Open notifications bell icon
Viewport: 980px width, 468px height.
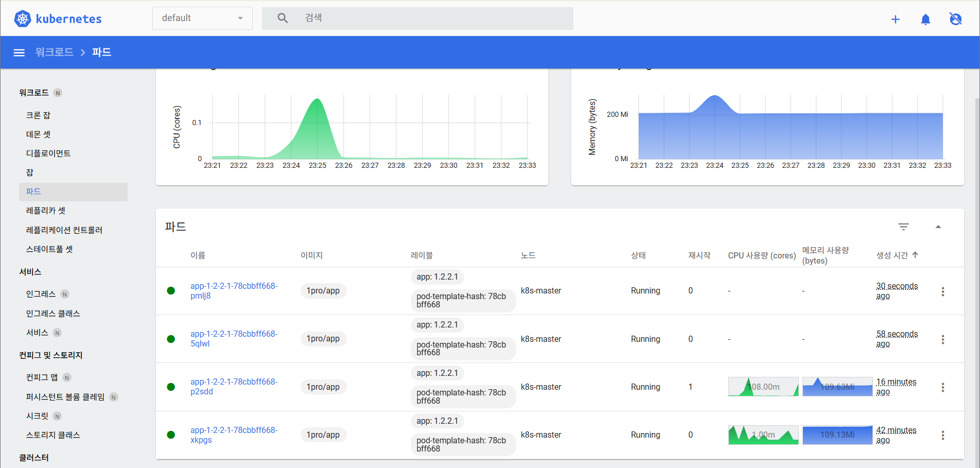pos(925,19)
